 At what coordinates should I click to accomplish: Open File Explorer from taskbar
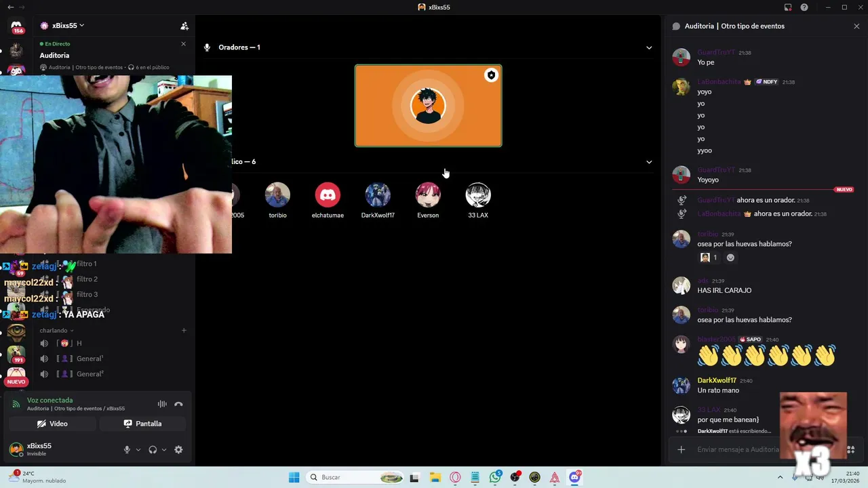[x=435, y=478]
